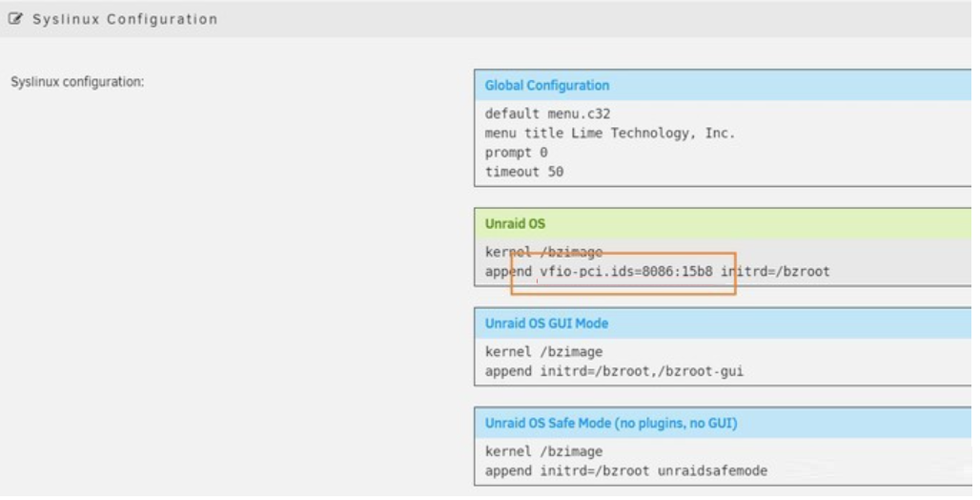
Task: Click the kernel line under GUI Mode
Action: pyautogui.click(x=543, y=352)
